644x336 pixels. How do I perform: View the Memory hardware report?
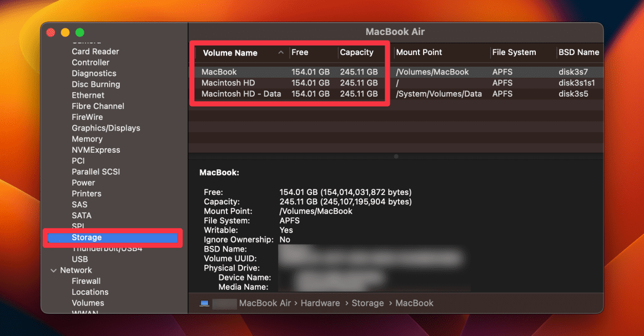click(x=87, y=139)
